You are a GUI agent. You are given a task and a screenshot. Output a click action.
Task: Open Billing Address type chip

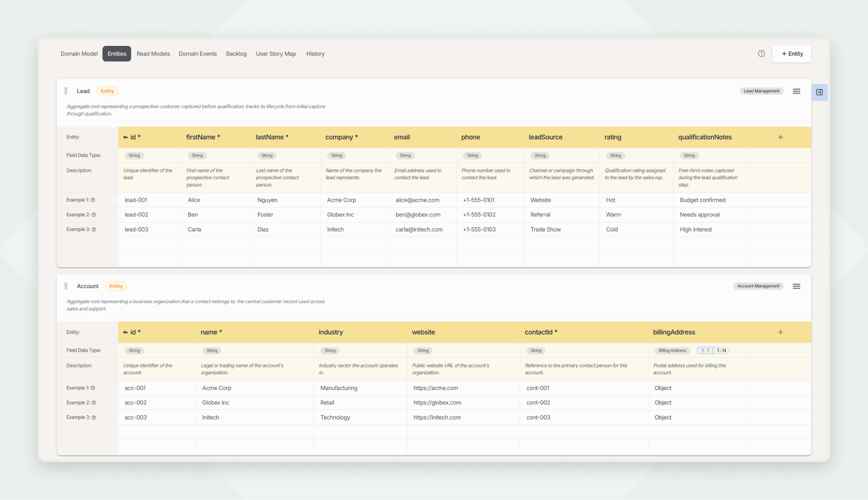(672, 350)
